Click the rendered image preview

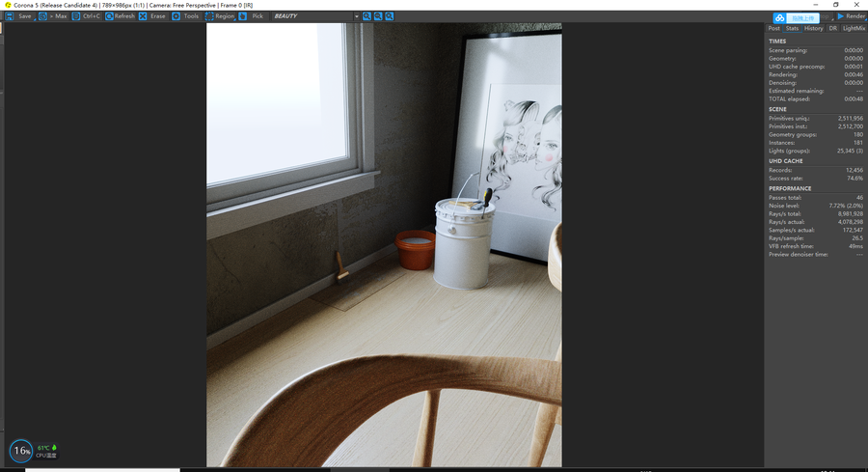click(384, 245)
